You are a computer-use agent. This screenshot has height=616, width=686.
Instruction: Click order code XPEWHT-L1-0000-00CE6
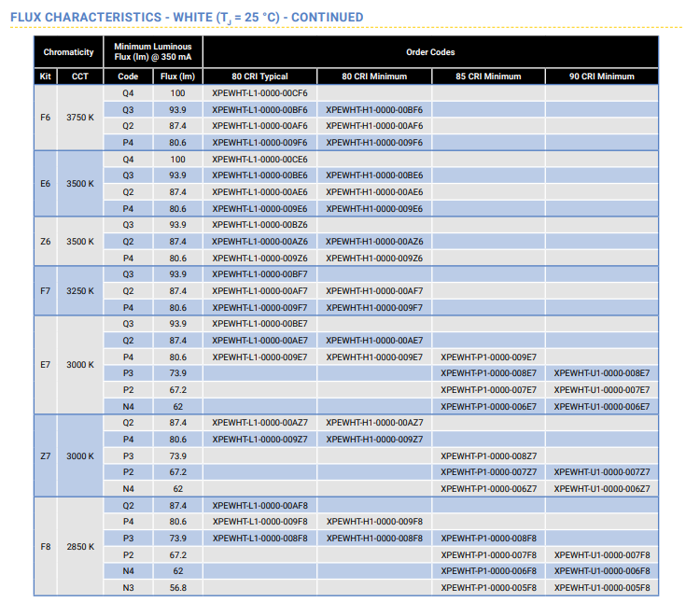pos(259,160)
